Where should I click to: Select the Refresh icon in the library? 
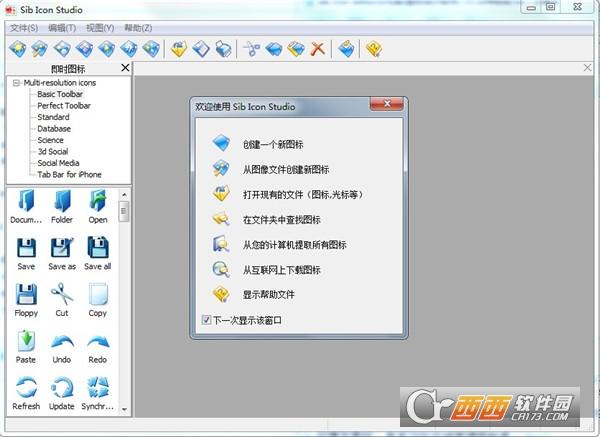pos(26,394)
